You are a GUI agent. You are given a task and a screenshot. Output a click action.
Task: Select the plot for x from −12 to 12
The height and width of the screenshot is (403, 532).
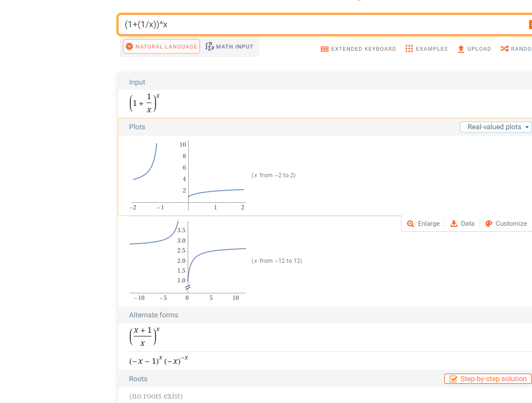click(188, 261)
